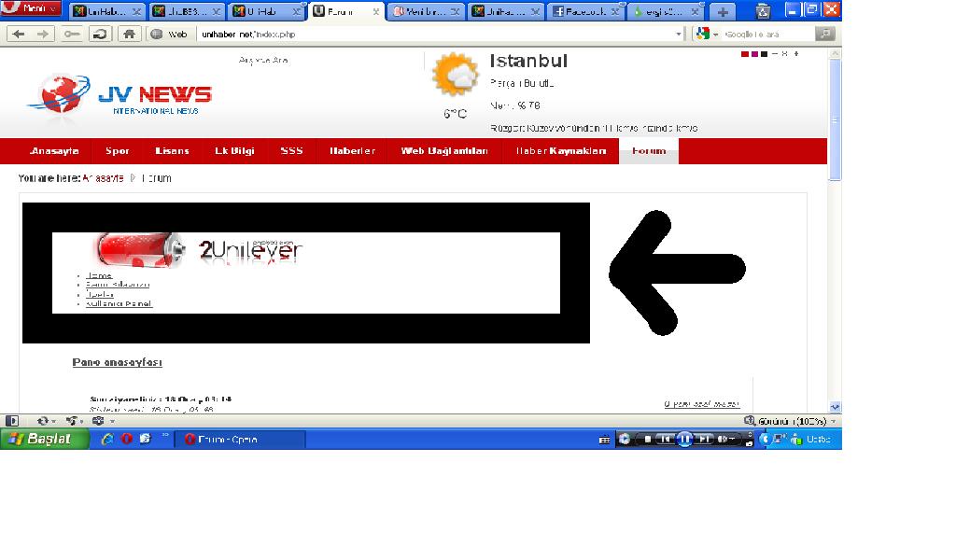956x560 pixels.
Task: Close the Forum tab
Action: [375, 11]
